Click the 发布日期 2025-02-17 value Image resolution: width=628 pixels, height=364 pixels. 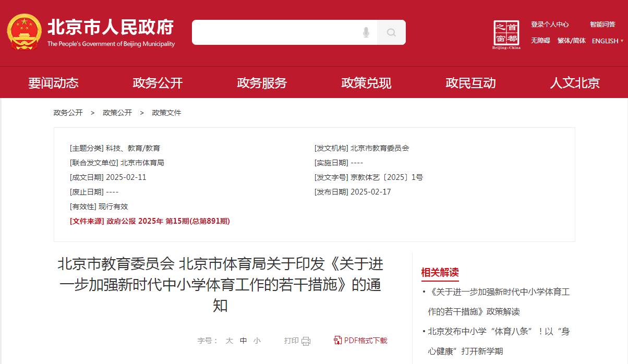pos(371,192)
